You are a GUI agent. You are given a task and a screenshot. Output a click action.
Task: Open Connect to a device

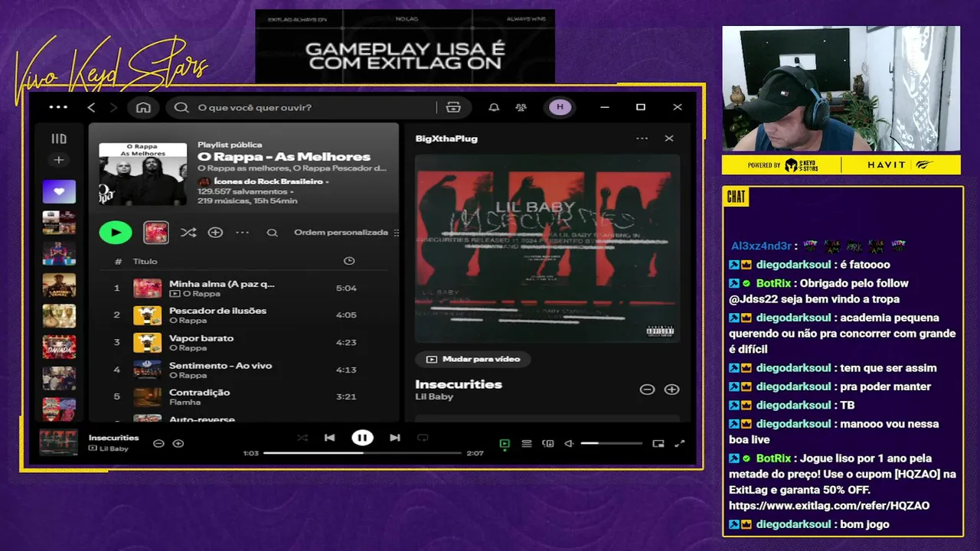pyautogui.click(x=548, y=443)
